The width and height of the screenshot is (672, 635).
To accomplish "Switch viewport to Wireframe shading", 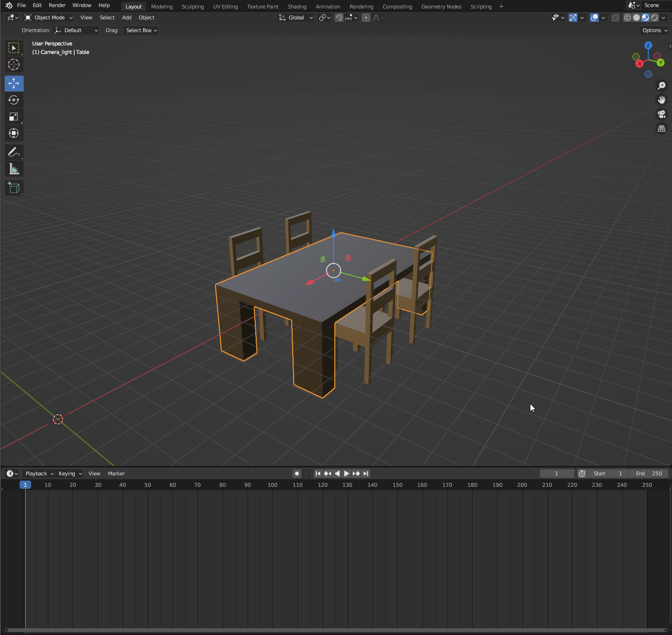I will (627, 18).
